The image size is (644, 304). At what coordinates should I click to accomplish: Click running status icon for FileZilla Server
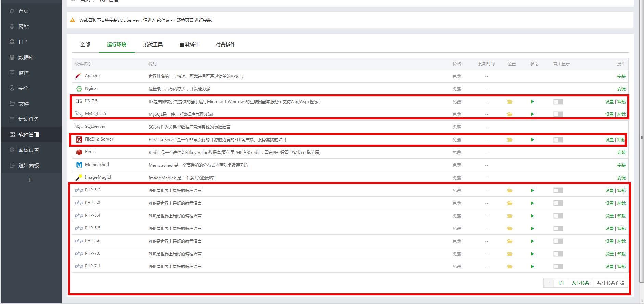coord(532,140)
